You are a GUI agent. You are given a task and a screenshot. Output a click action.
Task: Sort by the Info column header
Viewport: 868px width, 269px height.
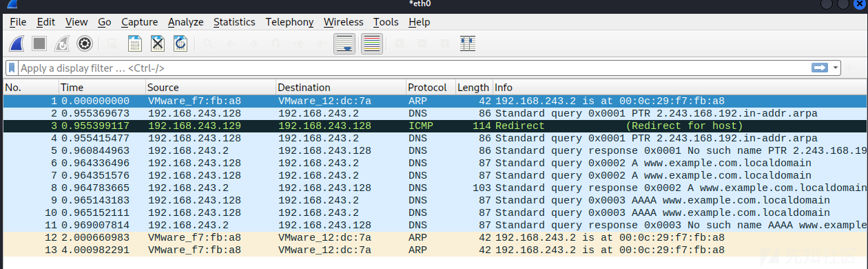tap(679, 88)
